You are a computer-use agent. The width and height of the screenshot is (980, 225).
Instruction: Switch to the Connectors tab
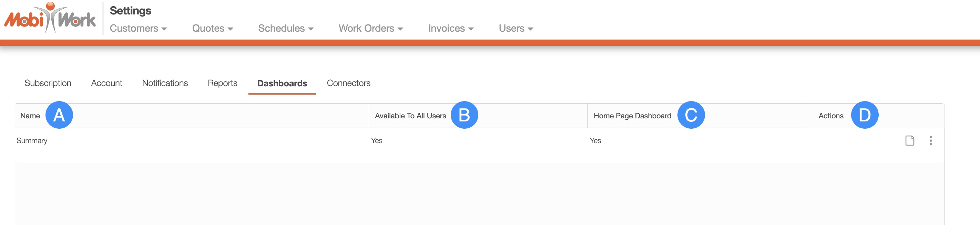coord(348,83)
